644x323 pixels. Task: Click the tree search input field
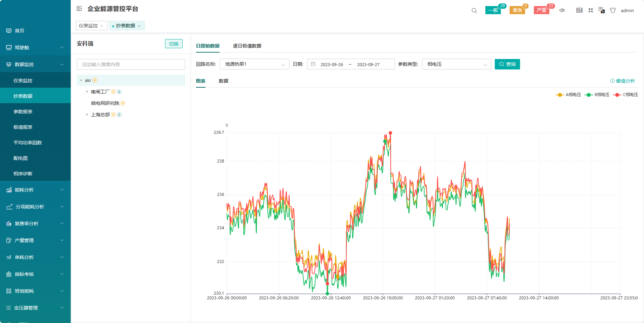tap(131, 64)
